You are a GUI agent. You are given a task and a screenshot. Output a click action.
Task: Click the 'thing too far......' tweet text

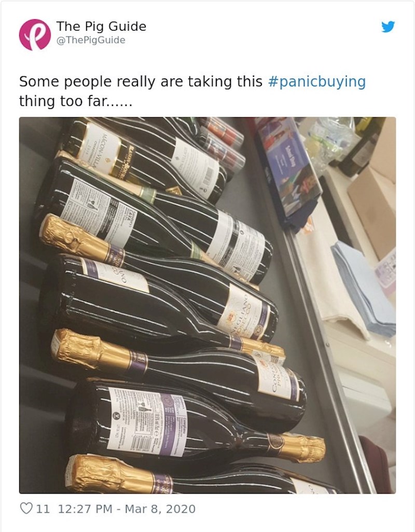(76, 101)
